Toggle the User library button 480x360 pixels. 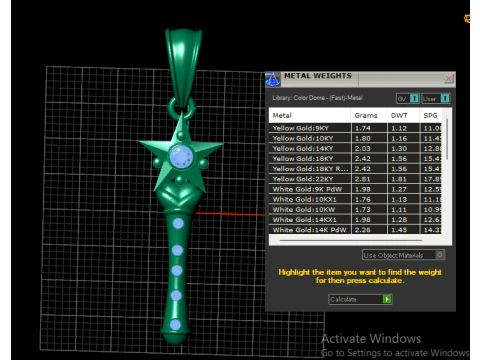tap(436, 98)
